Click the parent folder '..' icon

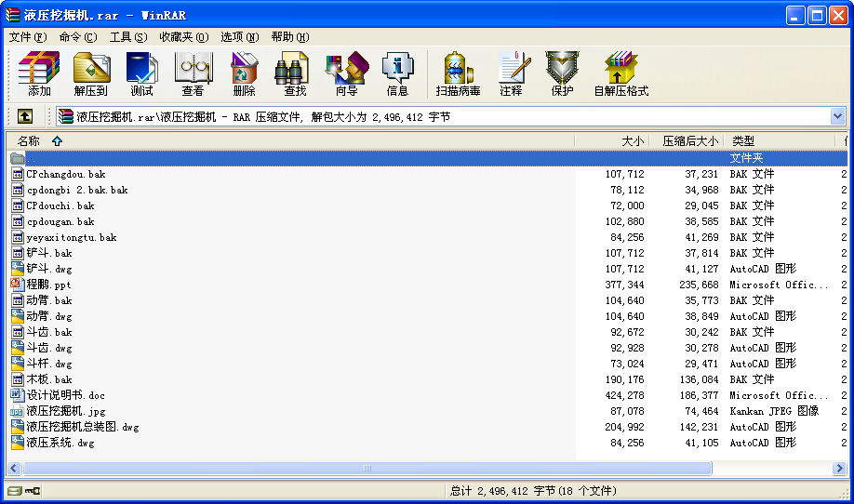[18, 158]
